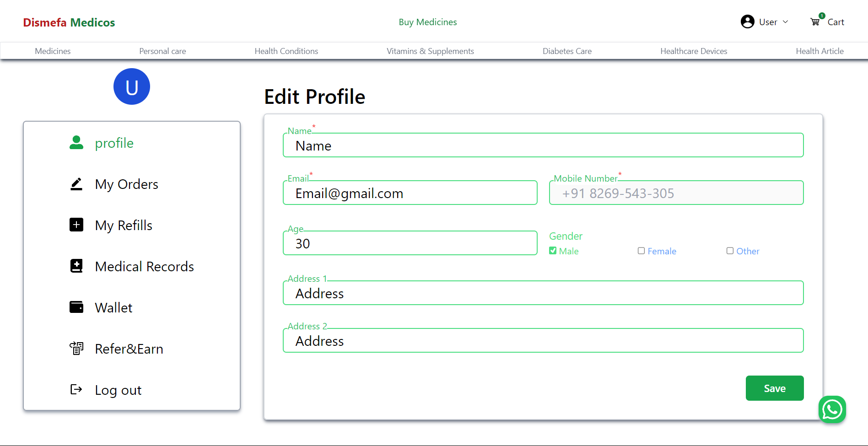Click the My Refills plus icon

[x=76, y=225]
